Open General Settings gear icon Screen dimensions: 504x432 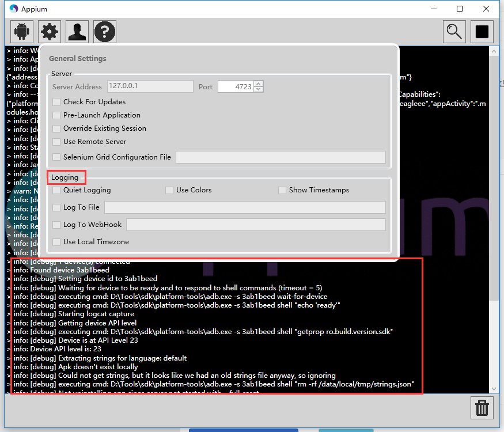50,32
